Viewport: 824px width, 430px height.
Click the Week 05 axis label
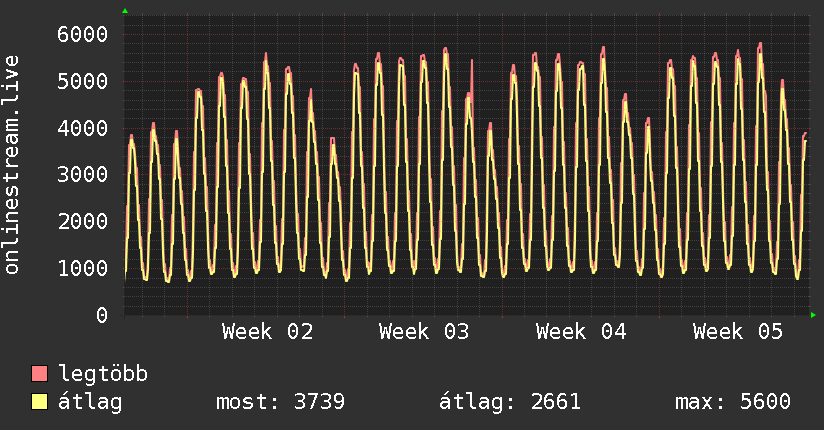(738, 332)
